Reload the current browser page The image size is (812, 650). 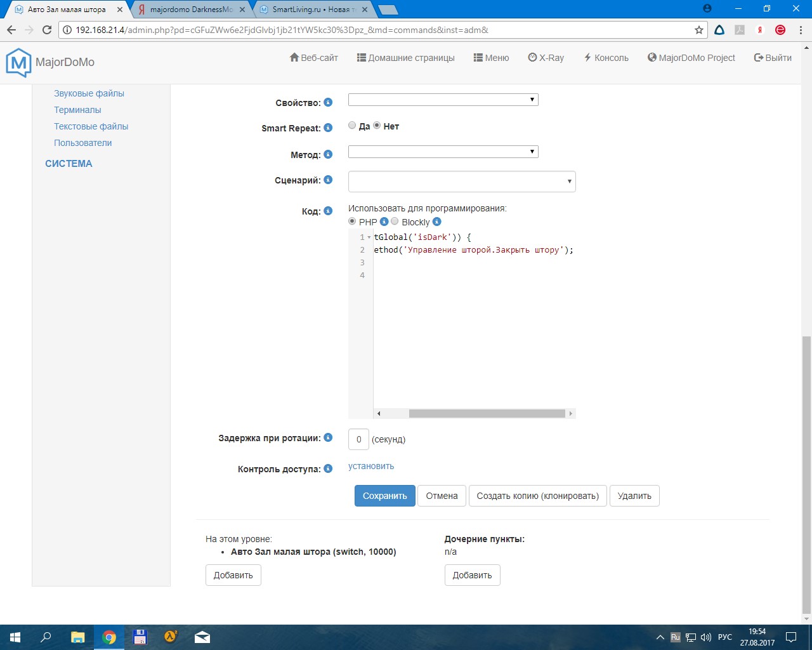pos(46,30)
